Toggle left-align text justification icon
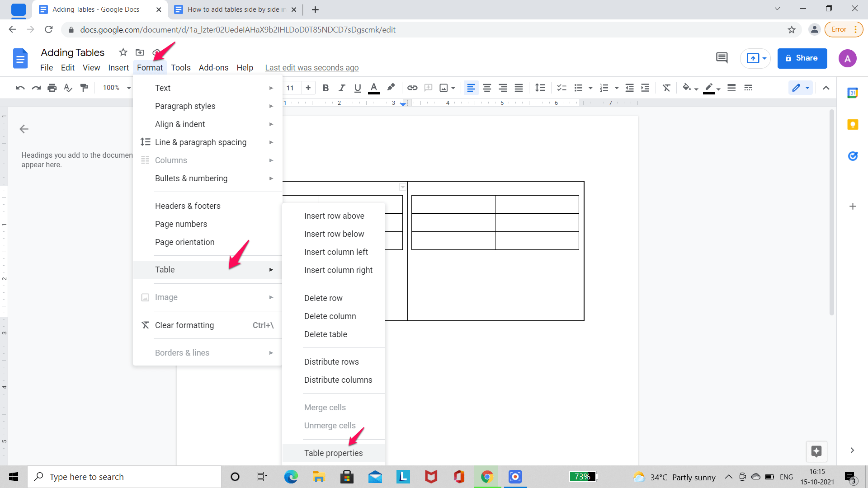 471,88
